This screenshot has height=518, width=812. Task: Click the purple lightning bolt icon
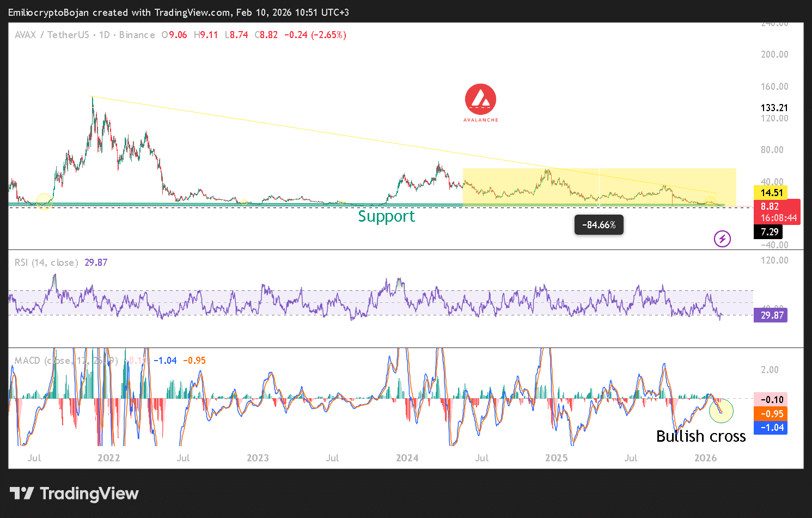(722, 239)
